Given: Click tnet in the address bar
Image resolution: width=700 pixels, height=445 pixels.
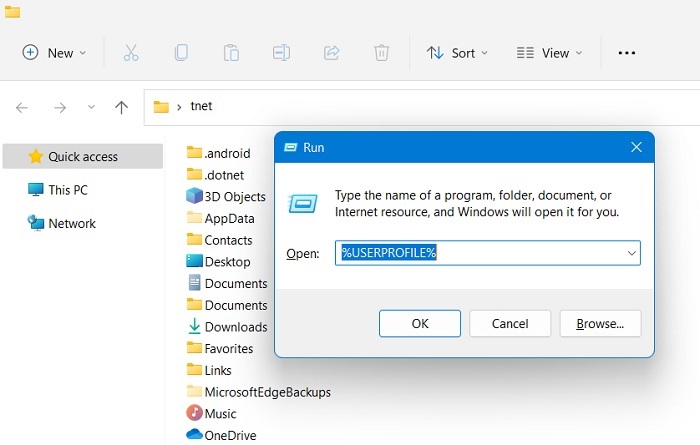Looking at the screenshot, I should click(201, 106).
